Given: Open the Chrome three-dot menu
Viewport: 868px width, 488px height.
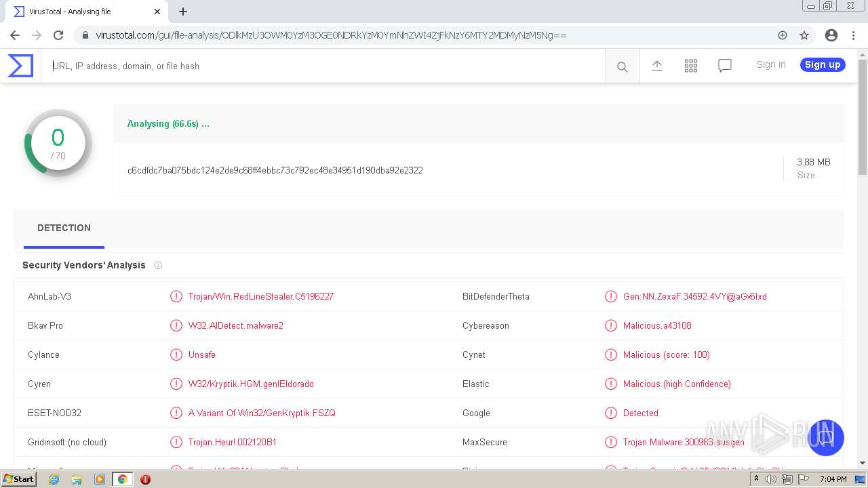Looking at the screenshot, I should pos(853,35).
